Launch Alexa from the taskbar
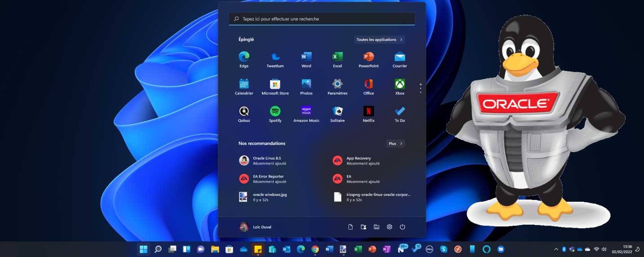This screenshot has height=257, width=644. coord(487,249)
